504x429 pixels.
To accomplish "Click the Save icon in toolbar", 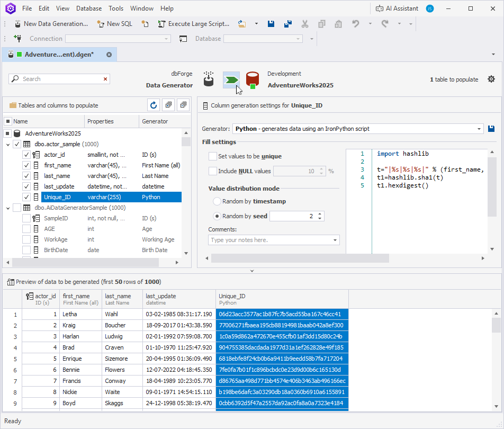I will (271, 24).
